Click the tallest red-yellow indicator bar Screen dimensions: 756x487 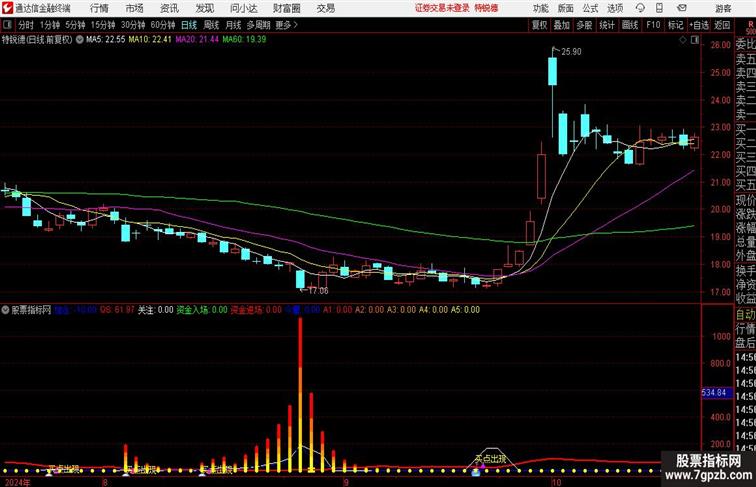pos(300,394)
